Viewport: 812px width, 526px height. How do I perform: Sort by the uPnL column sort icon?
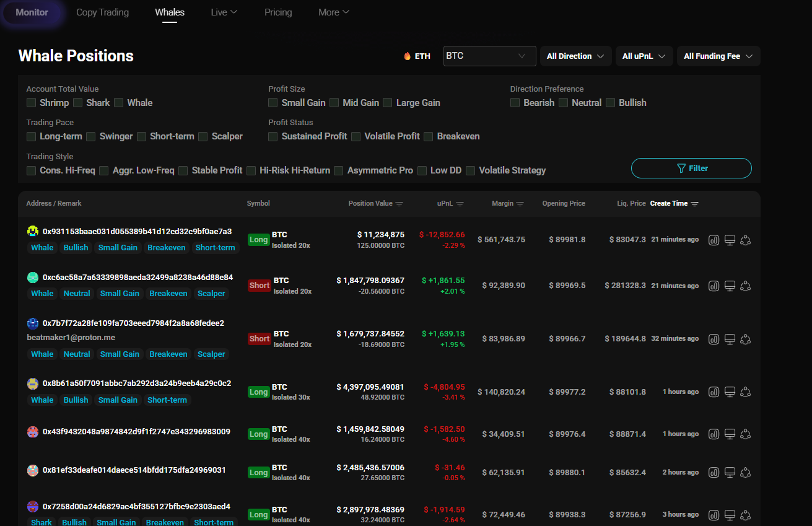click(460, 204)
